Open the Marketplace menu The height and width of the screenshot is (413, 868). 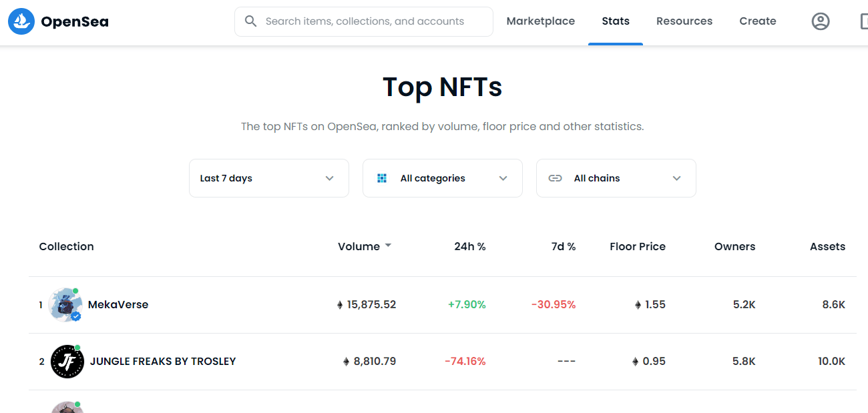[541, 21]
